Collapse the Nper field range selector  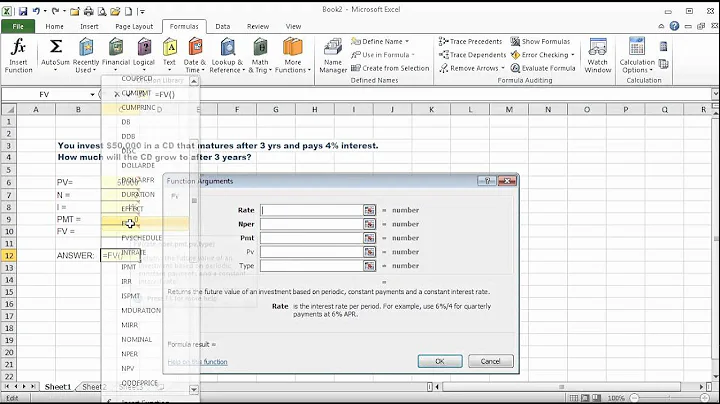(x=369, y=224)
